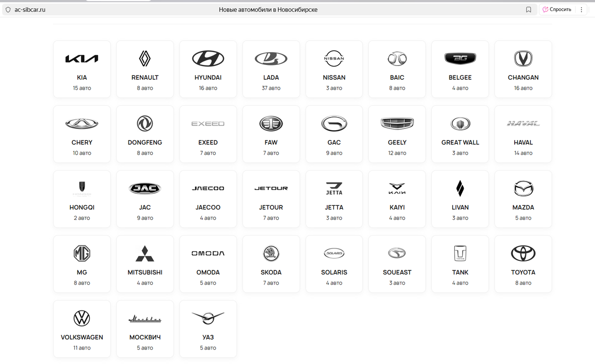Click the Jetta logo

pos(334,188)
